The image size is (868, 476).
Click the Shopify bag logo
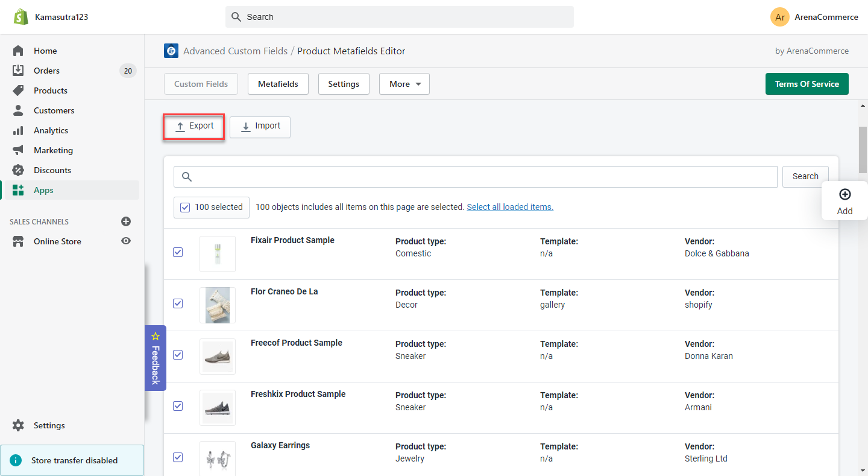pos(21,17)
